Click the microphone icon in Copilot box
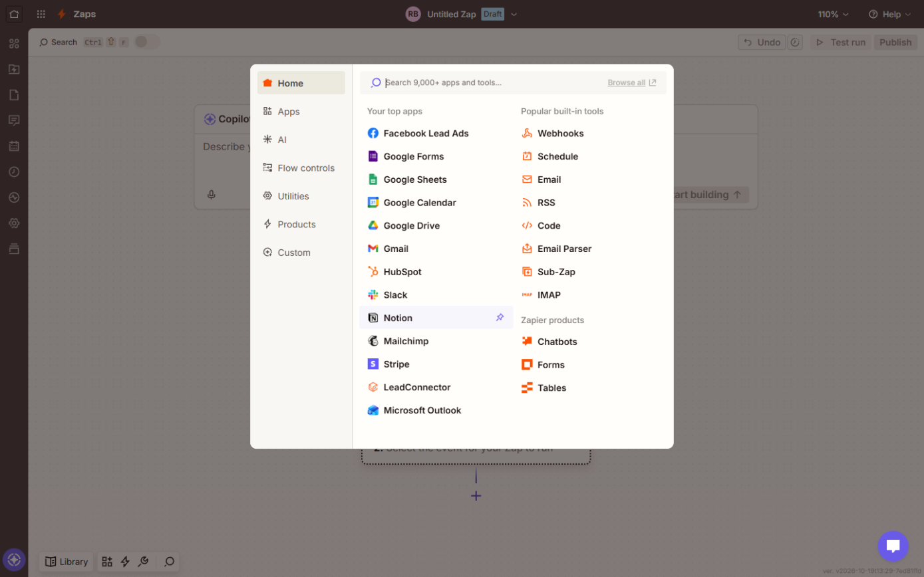924x577 pixels. pos(212,195)
